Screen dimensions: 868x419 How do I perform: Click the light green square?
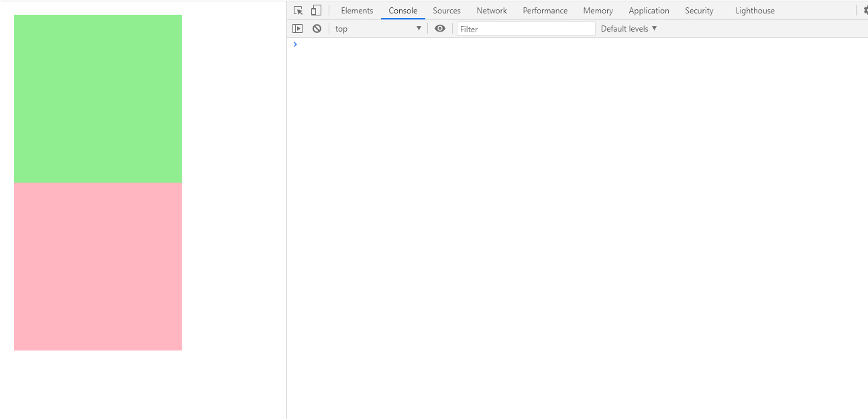pos(98,99)
